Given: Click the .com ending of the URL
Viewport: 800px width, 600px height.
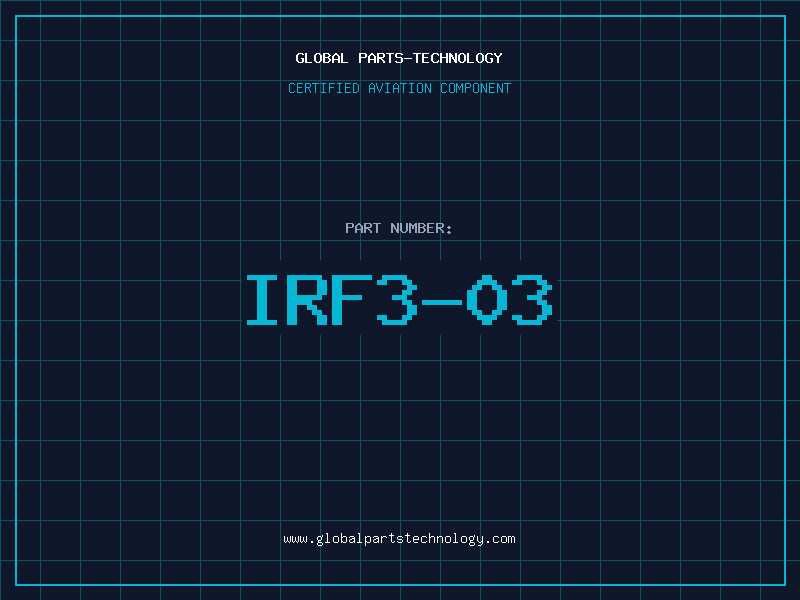Looking at the screenshot, I should click(x=500, y=539).
